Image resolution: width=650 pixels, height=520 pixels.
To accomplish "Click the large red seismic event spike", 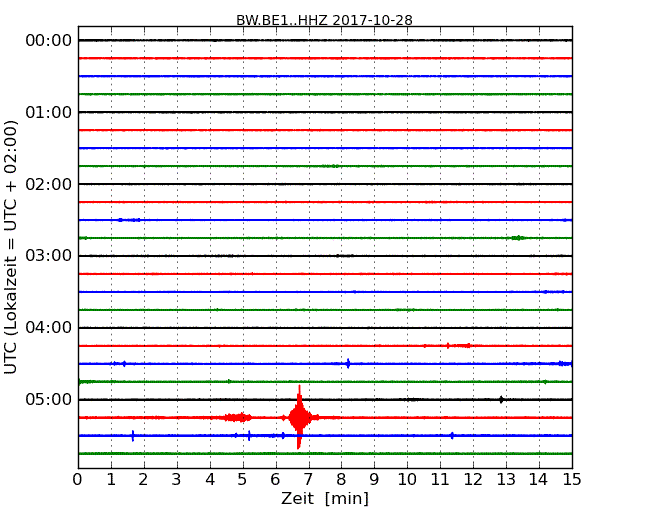I will 299,417.
